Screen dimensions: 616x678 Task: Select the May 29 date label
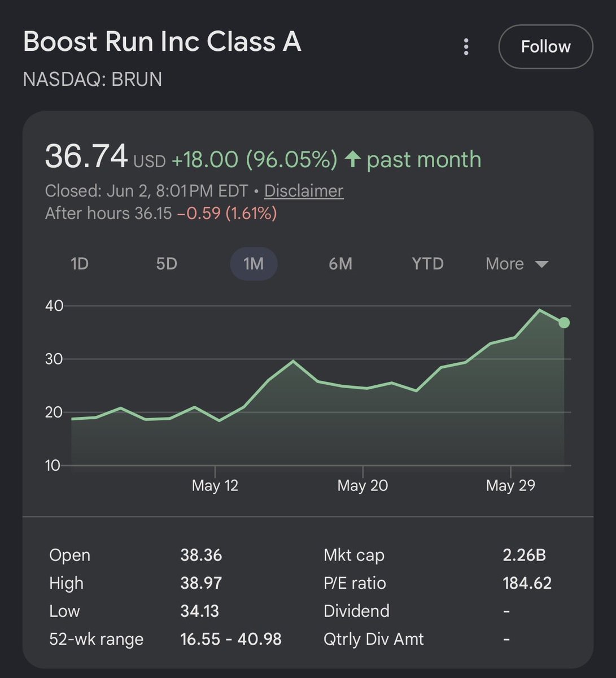coord(510,485)
